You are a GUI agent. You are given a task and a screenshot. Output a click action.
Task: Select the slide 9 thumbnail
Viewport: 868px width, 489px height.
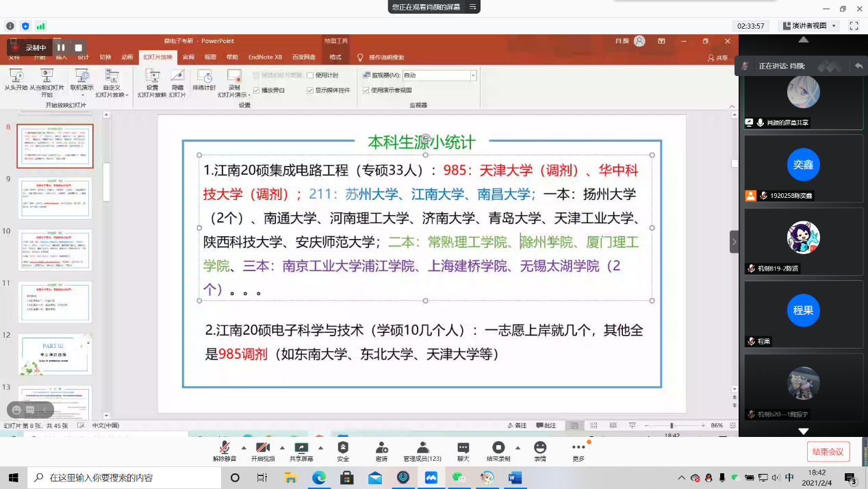55,198
